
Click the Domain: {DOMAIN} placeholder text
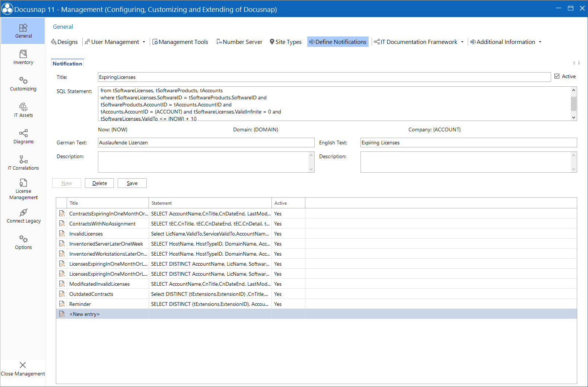point(256,129)
